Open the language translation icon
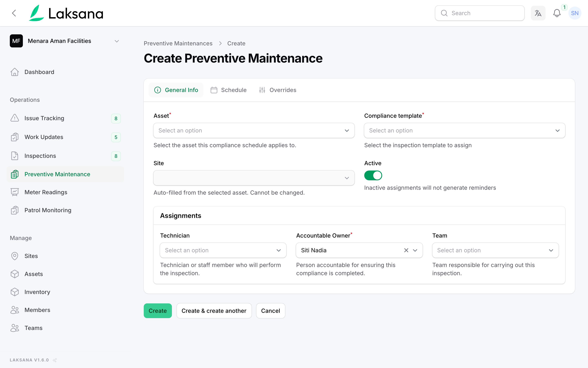Viewport: 588px width, 368px height. [538, 13]
